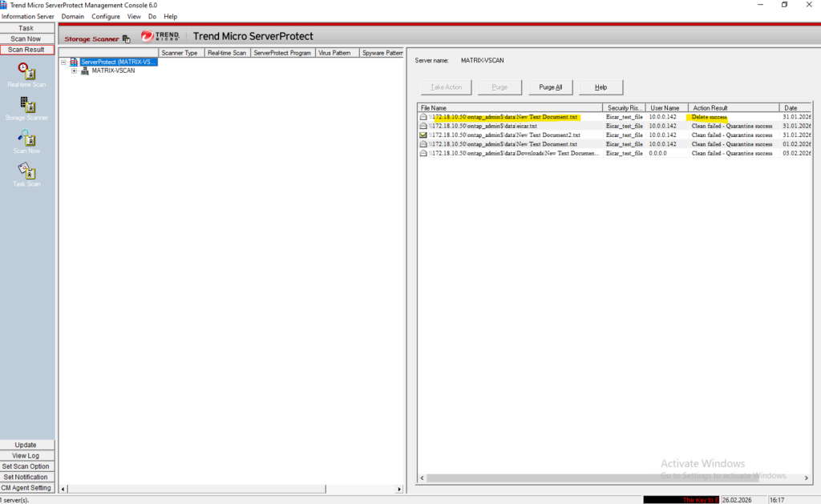This screenshot has width=821, height=504.
Task: Click the ServerProtect domain icon in tree
Action: (74, 62)
